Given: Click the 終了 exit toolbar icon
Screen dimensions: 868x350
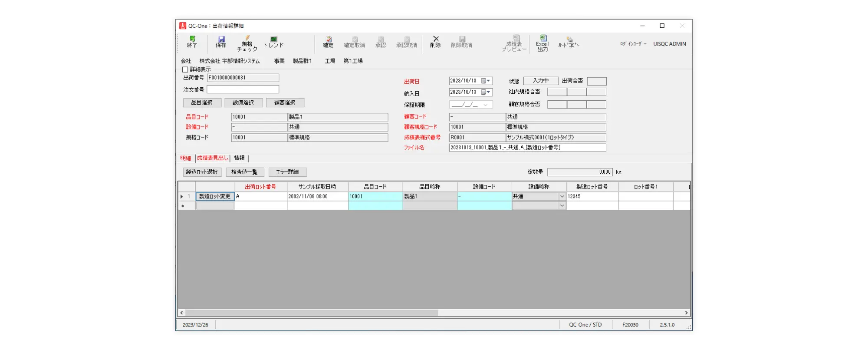Looking at the screenshot, I should click(x=192, y=42).
